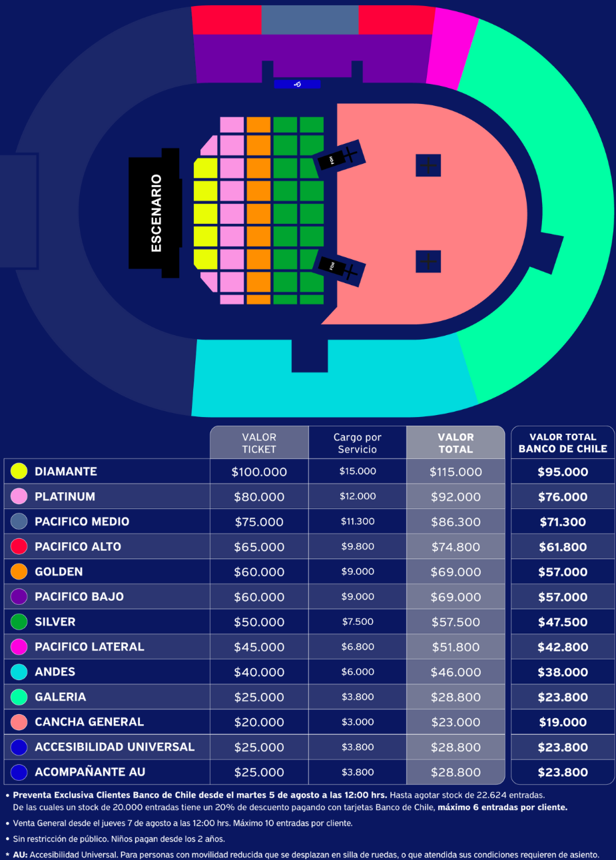Click the upper FOH tower marker
This screenshot has height=860, width=616.
pyautogui.click(x=338, y=156)
